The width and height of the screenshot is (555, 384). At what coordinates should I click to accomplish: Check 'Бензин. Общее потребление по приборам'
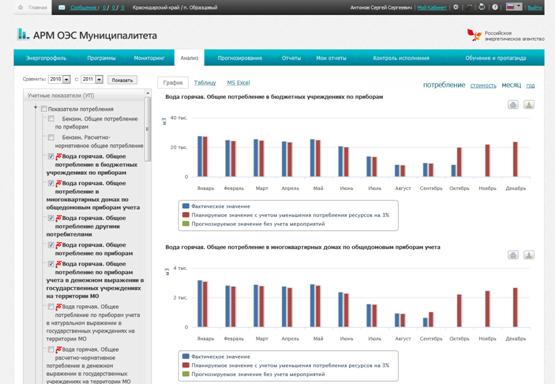click(51, 119)
